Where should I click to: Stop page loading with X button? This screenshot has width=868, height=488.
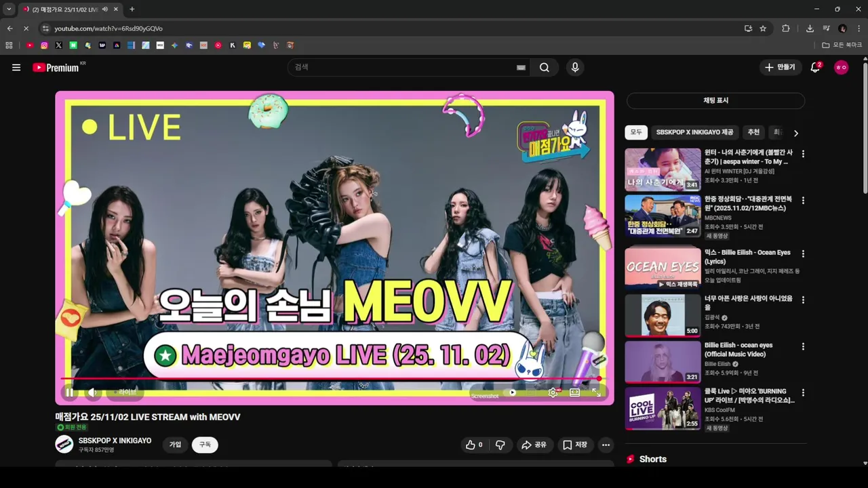pos(26,28)
